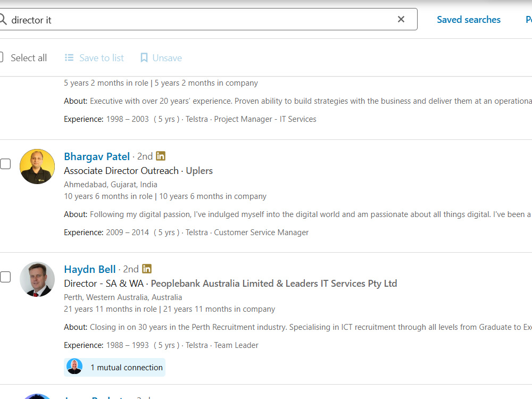Click About text starting 'Following my digital passion'
532x399 pixels.
[310, 214]
